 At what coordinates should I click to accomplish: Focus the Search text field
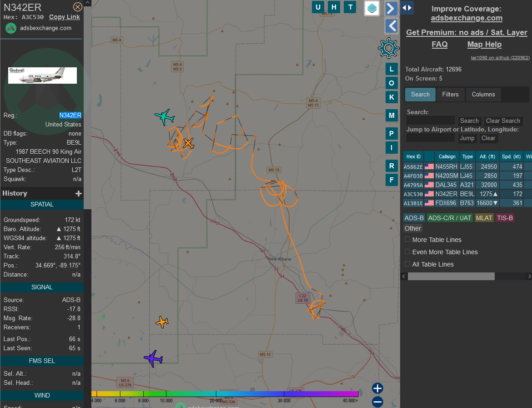pyautogui.click(x=431, y=121)
